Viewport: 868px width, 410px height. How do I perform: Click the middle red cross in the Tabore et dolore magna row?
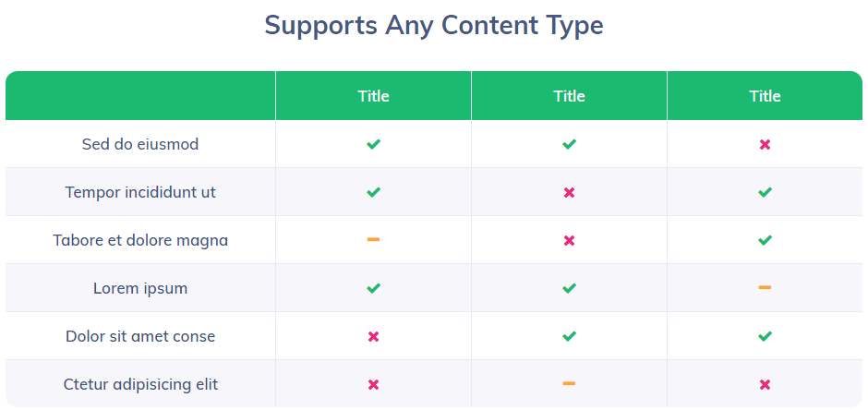point(569,241)
